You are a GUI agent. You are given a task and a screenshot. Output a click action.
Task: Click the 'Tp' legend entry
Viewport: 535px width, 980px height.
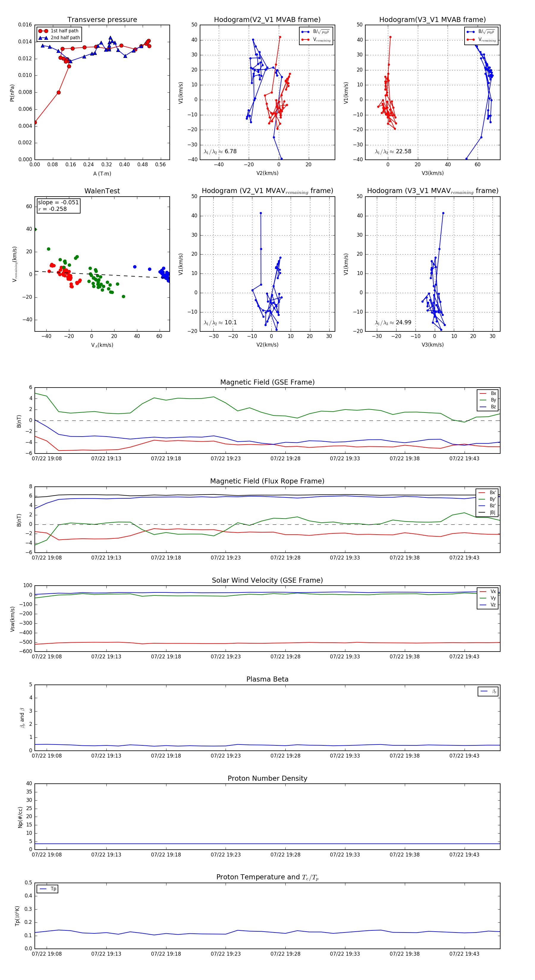(48, 889)
